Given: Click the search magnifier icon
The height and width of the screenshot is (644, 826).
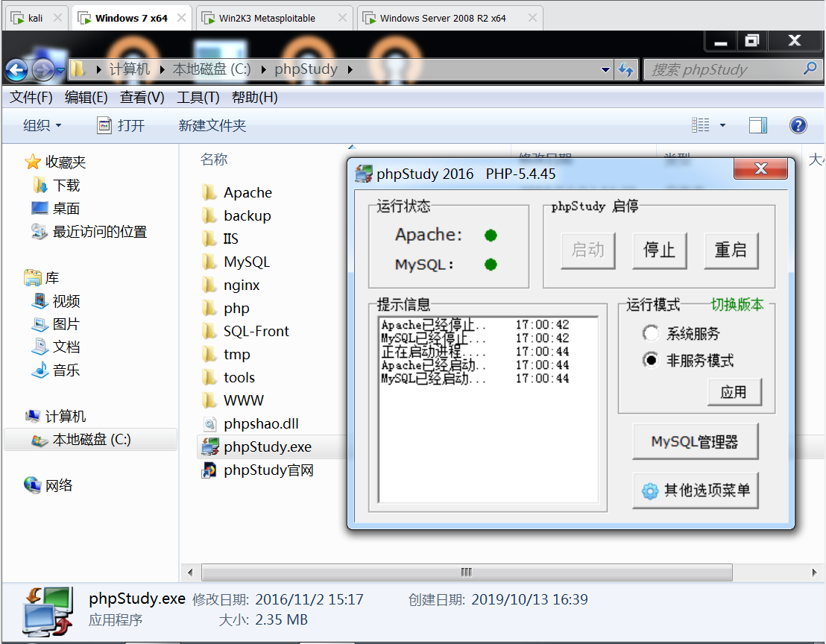Looking at the screenshot, I should [x=810, y=69].
